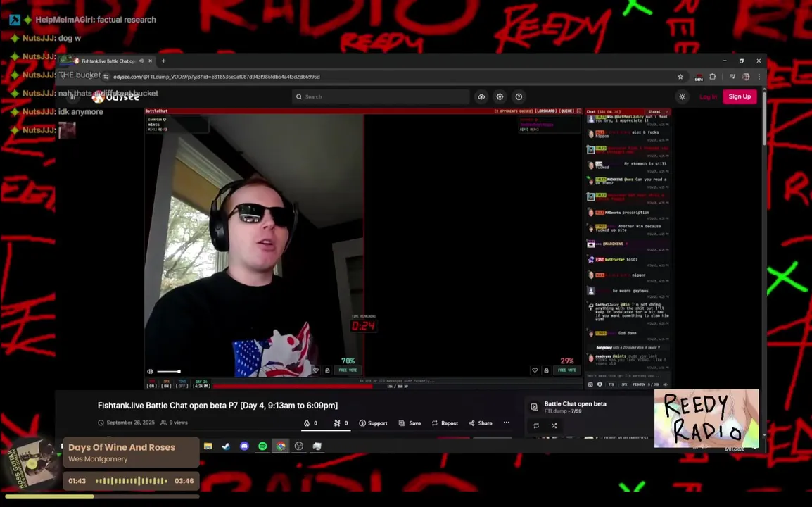Open the three-dot more options menu

pos(507,423)
